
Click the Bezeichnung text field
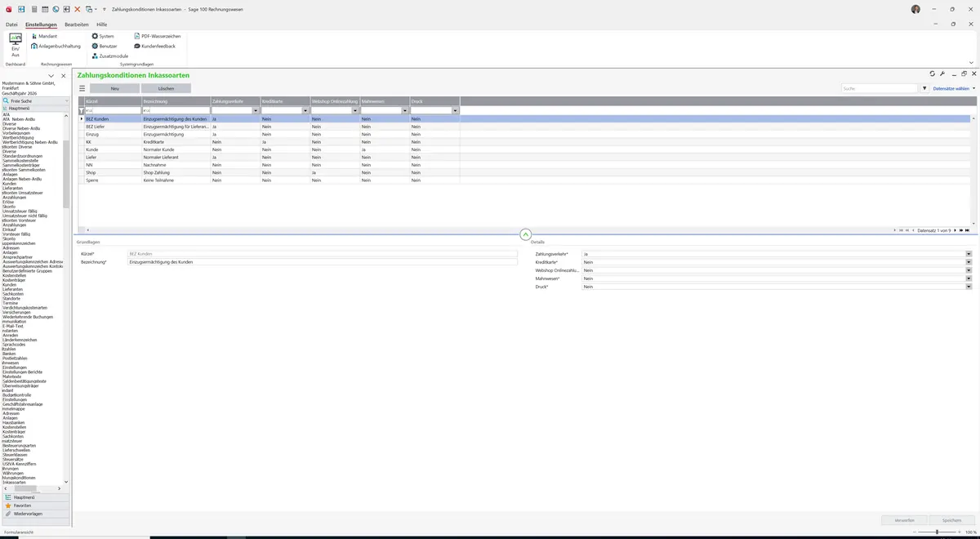point(323,262)
